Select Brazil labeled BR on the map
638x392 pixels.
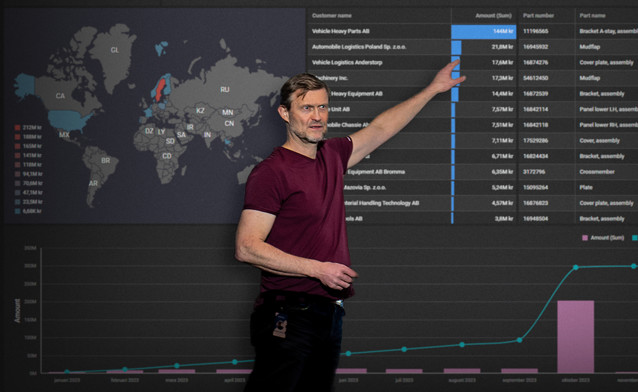[105, 161]
